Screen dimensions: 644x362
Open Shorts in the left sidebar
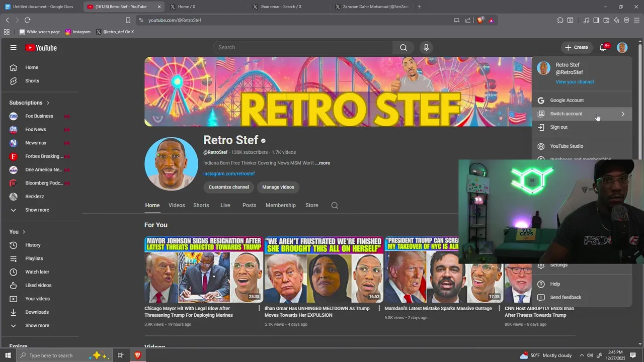(x=40, y=81)
